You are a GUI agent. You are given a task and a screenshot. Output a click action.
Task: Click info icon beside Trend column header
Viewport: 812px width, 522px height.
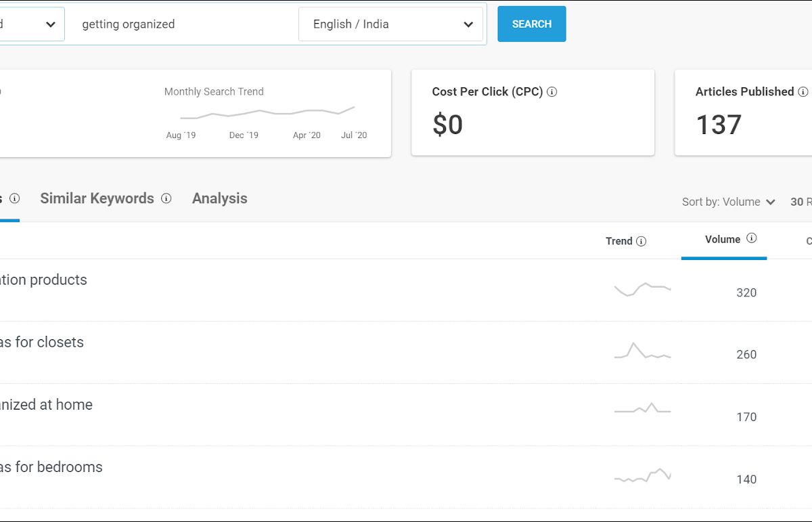pyautogui.click(x=641, y=241)
